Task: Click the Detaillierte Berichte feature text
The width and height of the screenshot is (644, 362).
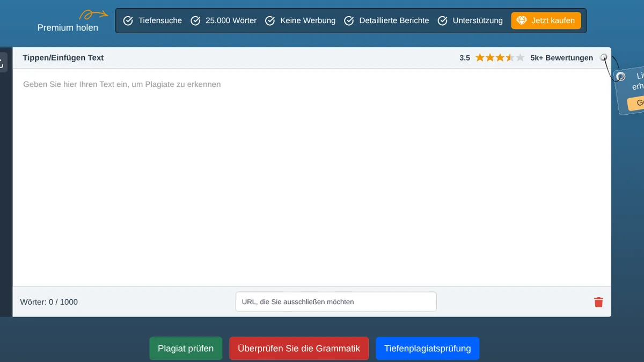Action: coord(394,20)
